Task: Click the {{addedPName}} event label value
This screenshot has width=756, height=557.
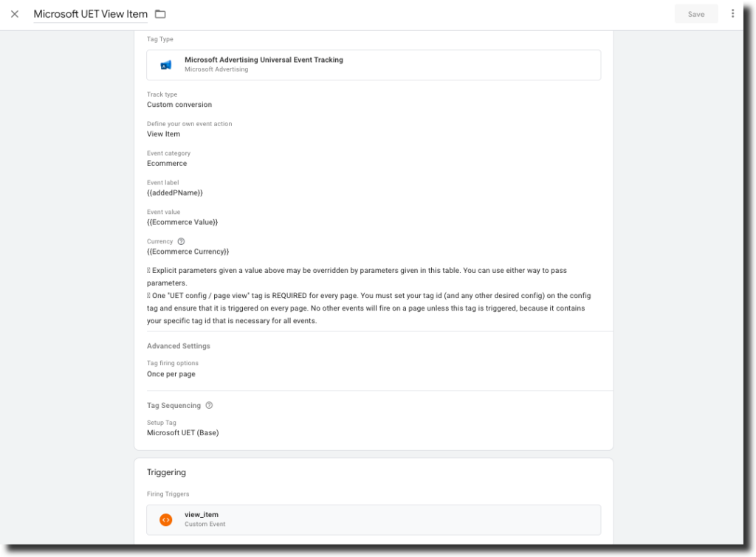Action: pos(175,193)
